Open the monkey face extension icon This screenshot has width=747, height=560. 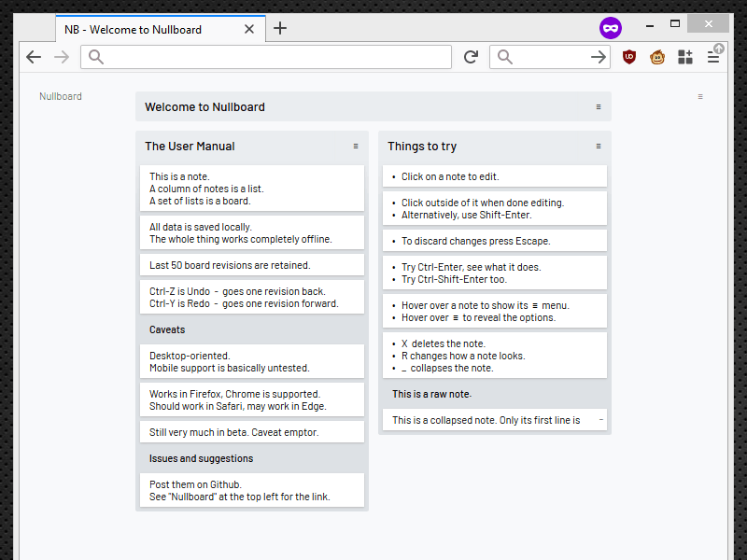pyautogui.click(x=657, y=57)
